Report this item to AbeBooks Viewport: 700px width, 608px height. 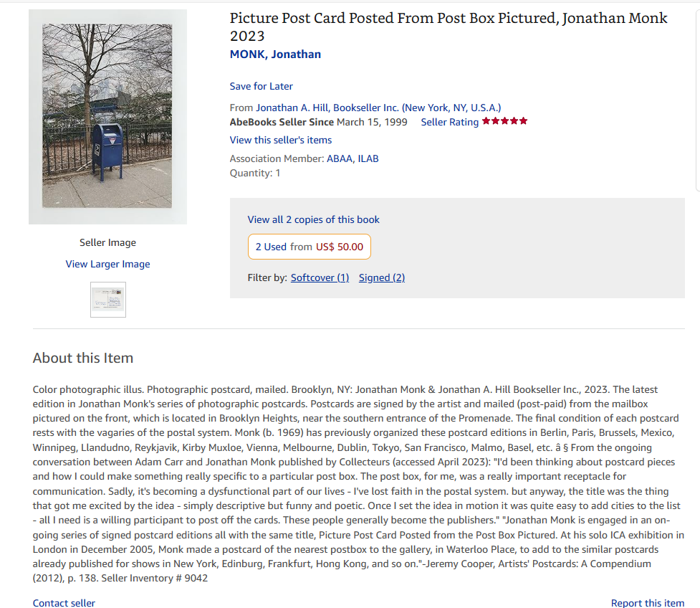tap(647, 603)
